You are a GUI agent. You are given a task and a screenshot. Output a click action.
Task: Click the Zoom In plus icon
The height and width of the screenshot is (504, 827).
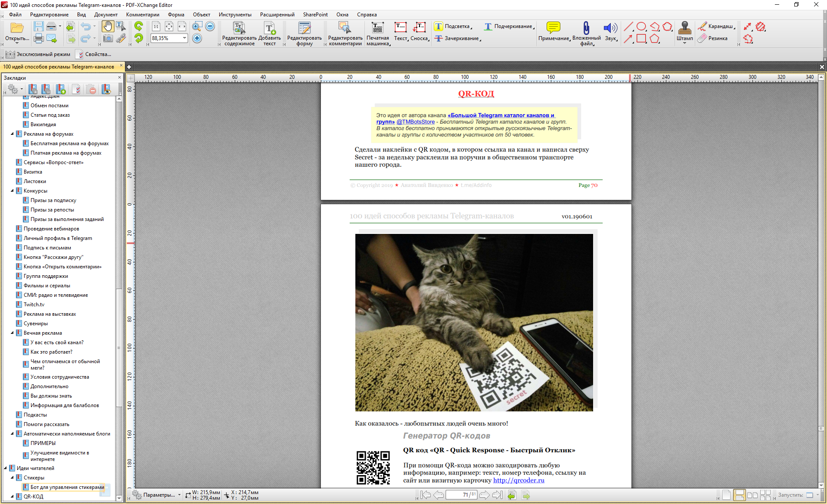coord(197,39)
